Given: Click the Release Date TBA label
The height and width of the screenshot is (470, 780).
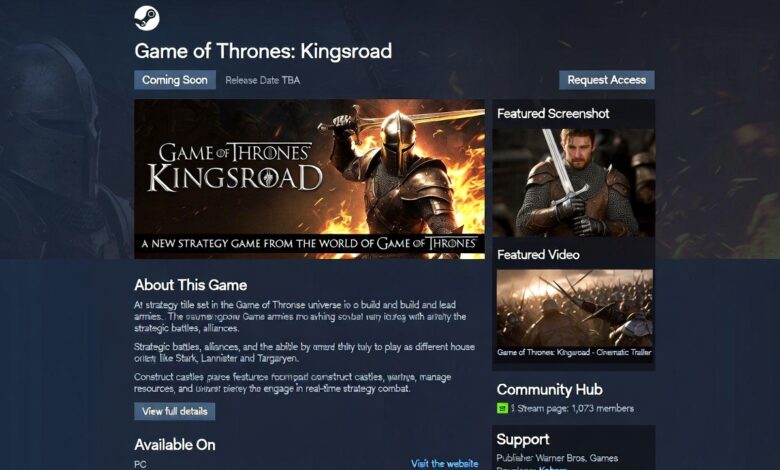Looking at the screenshot, I should tap(263, 80).
